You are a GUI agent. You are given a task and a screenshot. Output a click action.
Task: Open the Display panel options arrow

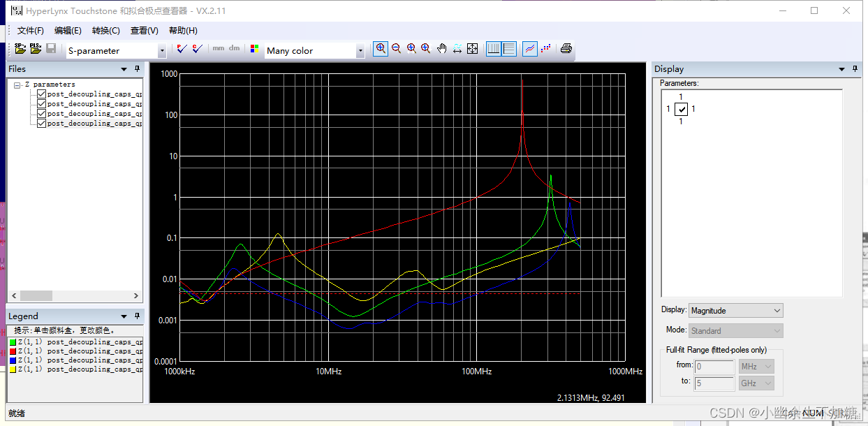click(841, 68)
